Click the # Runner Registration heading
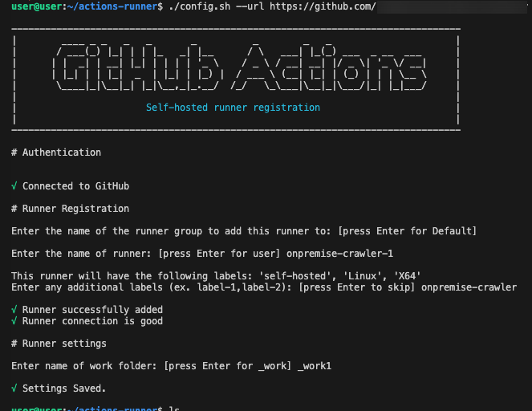Viewport: 532px width, 411px height. tap(71, 209)
